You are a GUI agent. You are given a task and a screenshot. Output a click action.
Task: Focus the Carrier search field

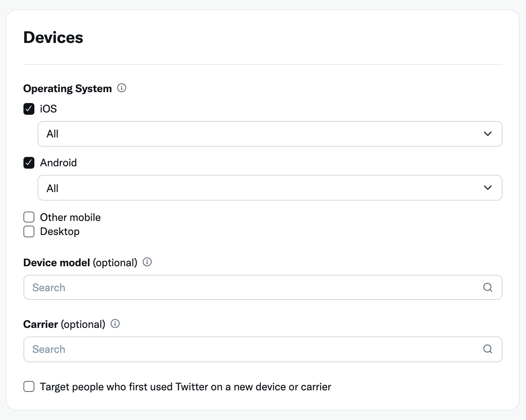[263, 349]
